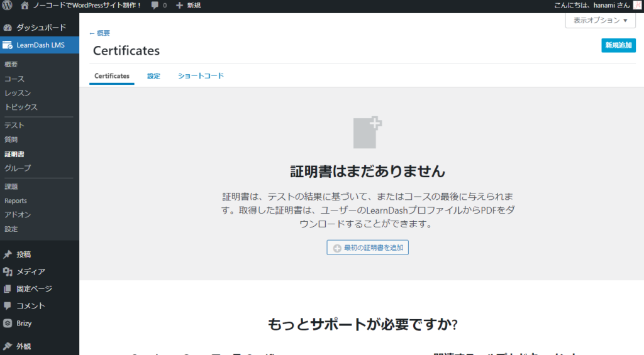The height and width of the screenshot is (355, 644).
Task: Click the Certificates page heading
Action: coord(126,50)
